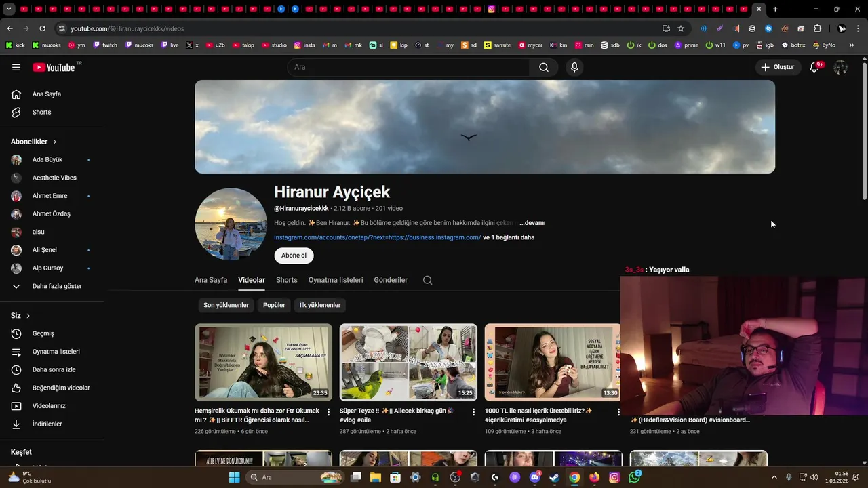The width and height of the screenshot is (868, 488).
Task: Sort by İlk yüklenenler
Action: (x=320, y=305)
